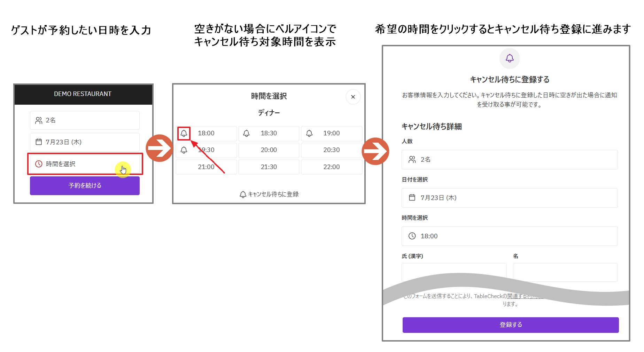
Task: Click the clock icon in the 18:00 field
Action: tap(412, 236)
